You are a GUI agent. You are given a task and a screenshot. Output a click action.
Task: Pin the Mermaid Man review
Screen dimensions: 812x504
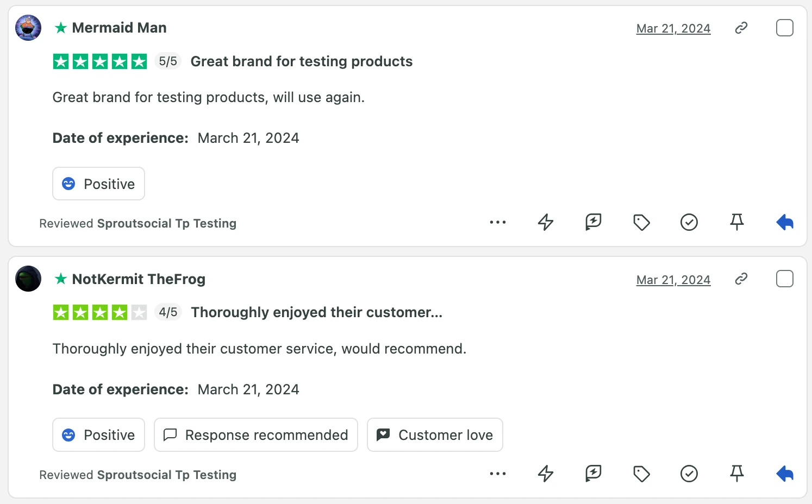[737, 222]
